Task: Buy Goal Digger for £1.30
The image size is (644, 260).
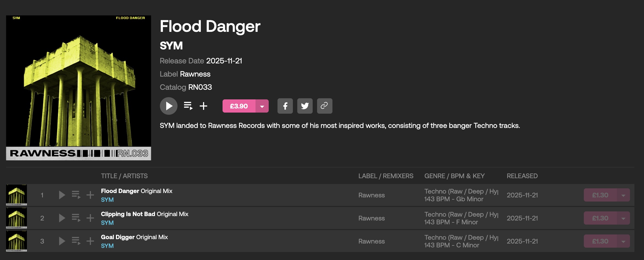Action: pyautogui.click(x=600, y=241)
